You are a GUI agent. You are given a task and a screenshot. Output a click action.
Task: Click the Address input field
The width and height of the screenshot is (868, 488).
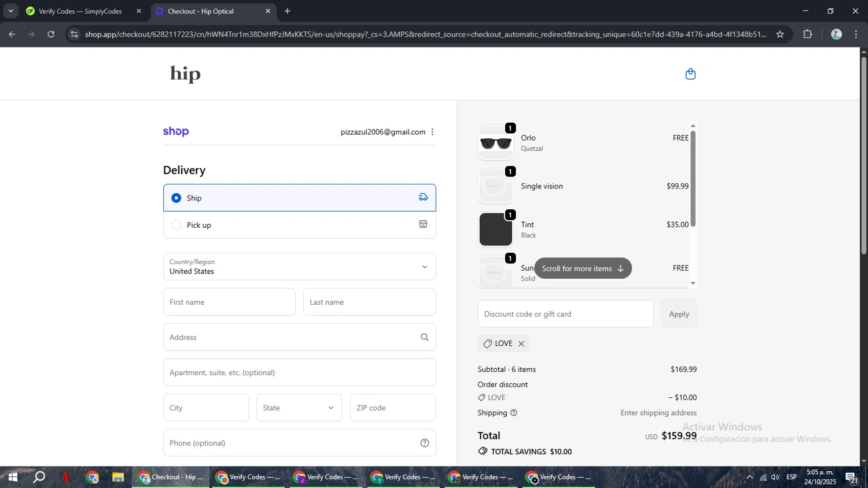point(300,337)
